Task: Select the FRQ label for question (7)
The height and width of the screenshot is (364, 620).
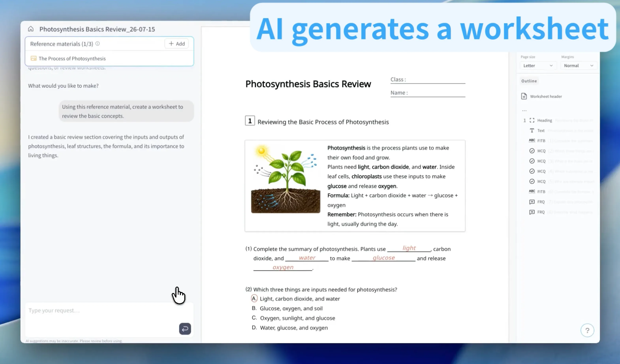Action: click(x=541, y=202)
